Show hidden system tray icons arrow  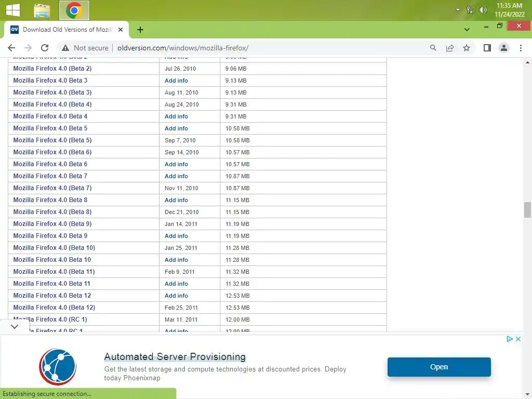click(x=458, y=10)
